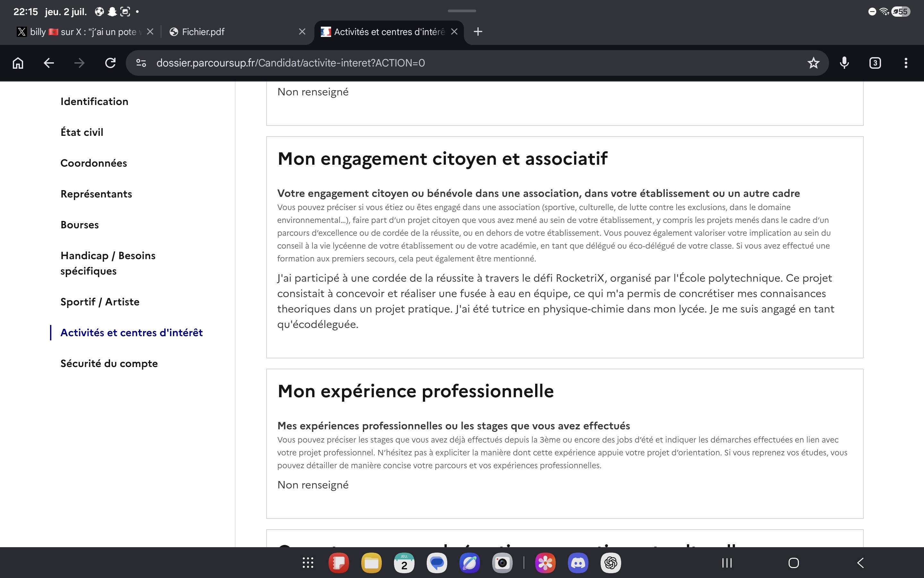Open ChatGPT from the dock

click(611, 563)
